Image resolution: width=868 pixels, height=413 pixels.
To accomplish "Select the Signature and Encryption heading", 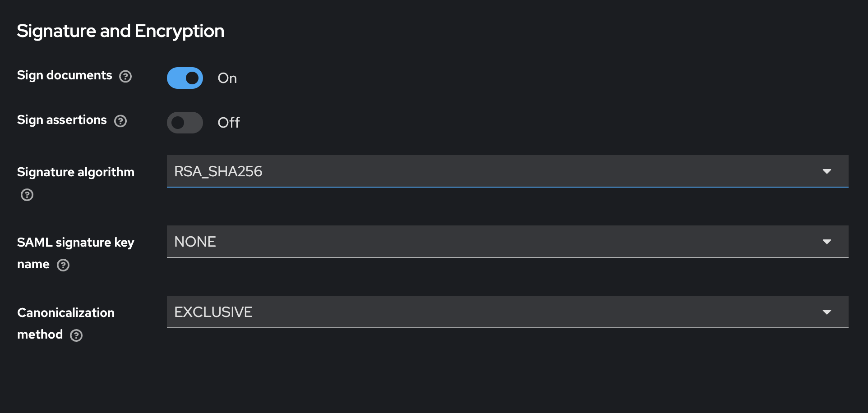I will click(x=120, y=30).
